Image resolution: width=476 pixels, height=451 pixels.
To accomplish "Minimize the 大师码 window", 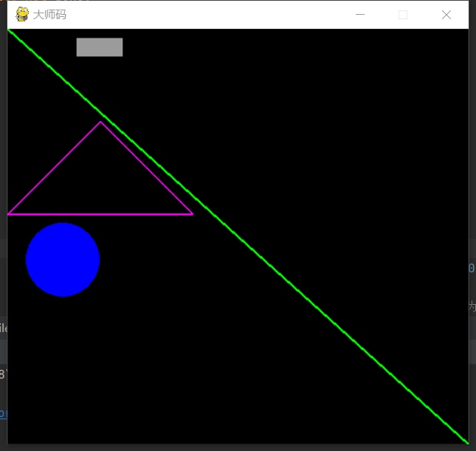I will [360, 15].
